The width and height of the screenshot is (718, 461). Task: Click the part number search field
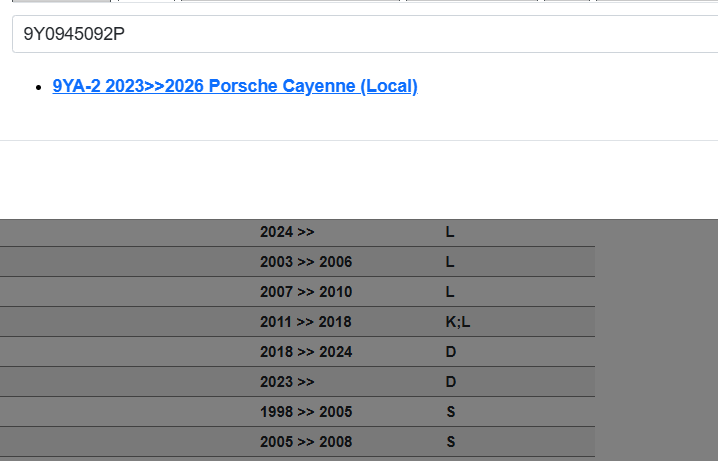pyautogui.click(x=360, y=34)
